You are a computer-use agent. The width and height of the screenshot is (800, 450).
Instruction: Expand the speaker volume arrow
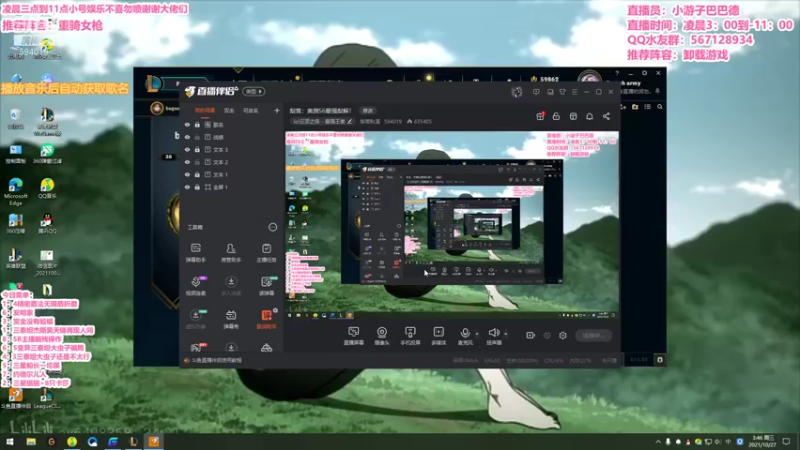tap(506, 334)
